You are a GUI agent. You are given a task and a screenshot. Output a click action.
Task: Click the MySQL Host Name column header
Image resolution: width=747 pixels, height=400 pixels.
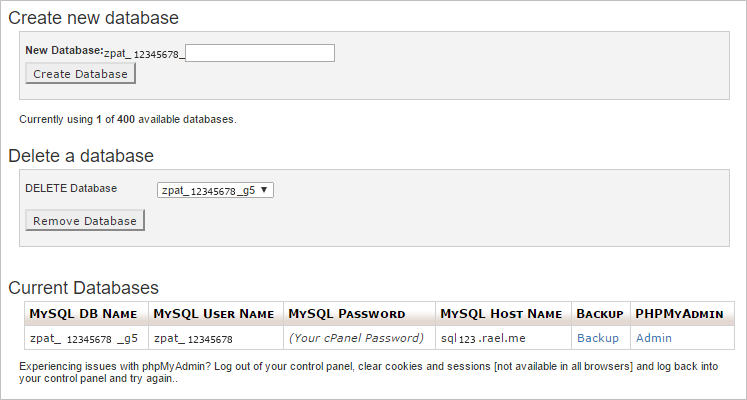pyautogui.click(x=501, y=314)
